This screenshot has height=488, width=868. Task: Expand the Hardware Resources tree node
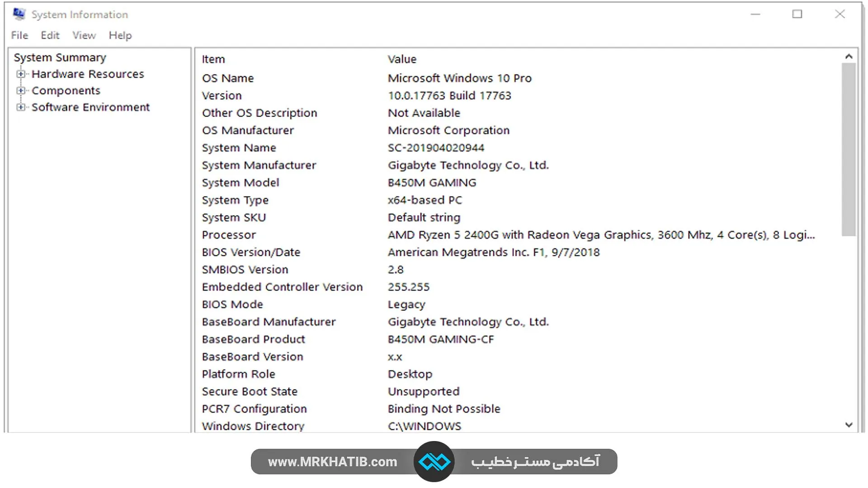21,74
